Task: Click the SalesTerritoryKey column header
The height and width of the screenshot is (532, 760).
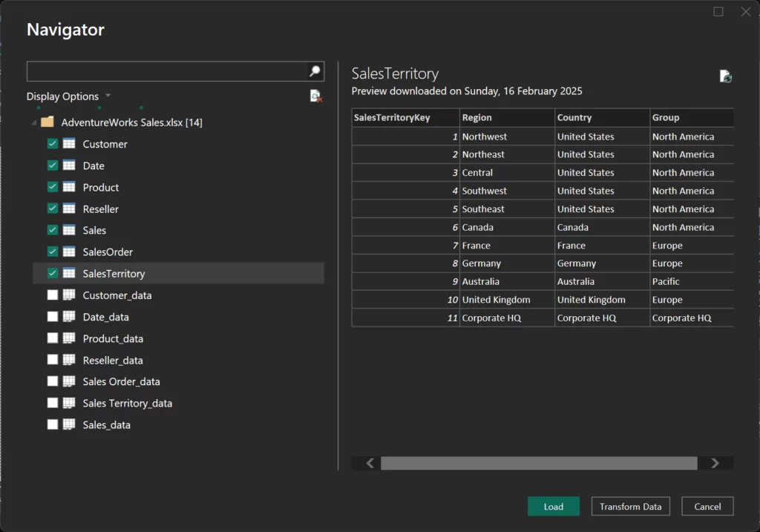Action: [x=406, y=118]
